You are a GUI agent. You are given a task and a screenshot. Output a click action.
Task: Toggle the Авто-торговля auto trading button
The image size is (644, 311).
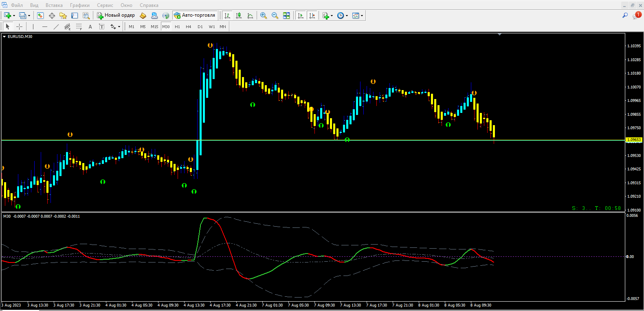(x=195, y=15)
